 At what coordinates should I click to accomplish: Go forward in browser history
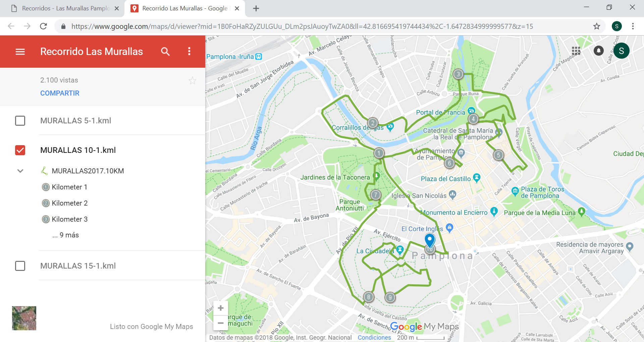[x=27, y=26]
